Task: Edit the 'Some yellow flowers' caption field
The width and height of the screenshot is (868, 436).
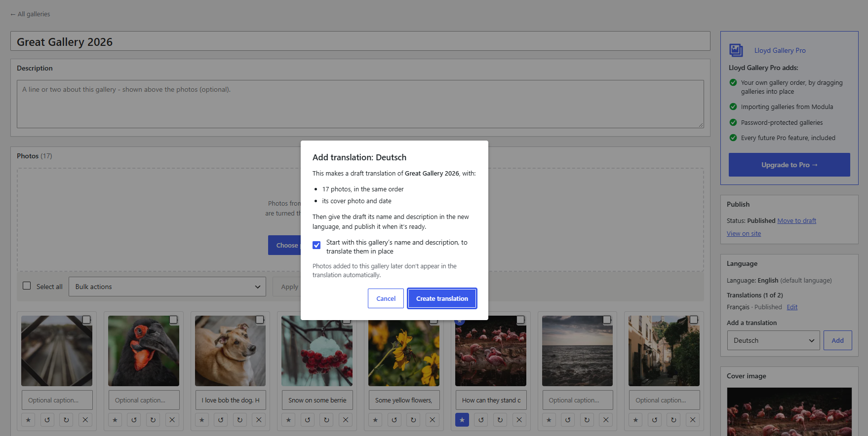Action: pos(404,400)
